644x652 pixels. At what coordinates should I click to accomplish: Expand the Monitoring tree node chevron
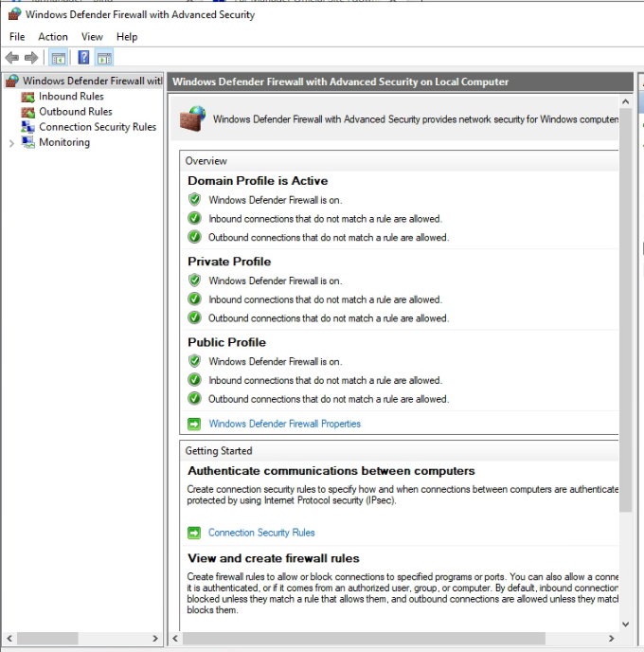(11, 143)
